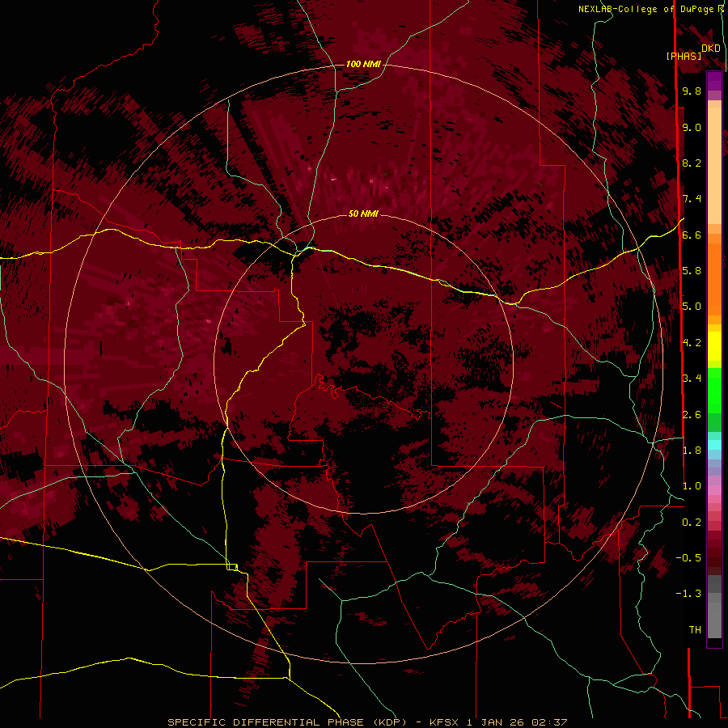Click the 6.6 legend value
Viewport: 728px width, 728px height.
(692, 235)
